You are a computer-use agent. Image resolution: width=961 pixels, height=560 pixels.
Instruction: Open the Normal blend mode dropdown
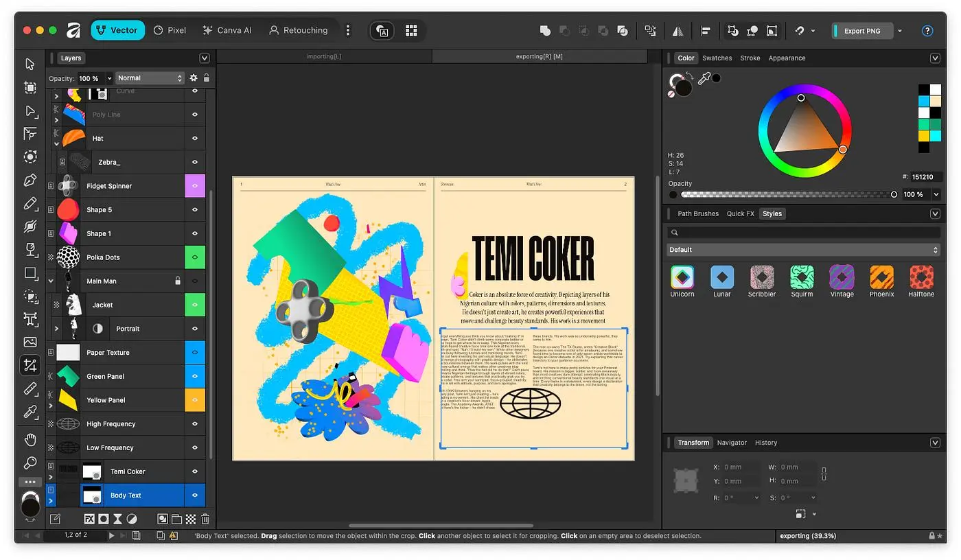(150, 78)
